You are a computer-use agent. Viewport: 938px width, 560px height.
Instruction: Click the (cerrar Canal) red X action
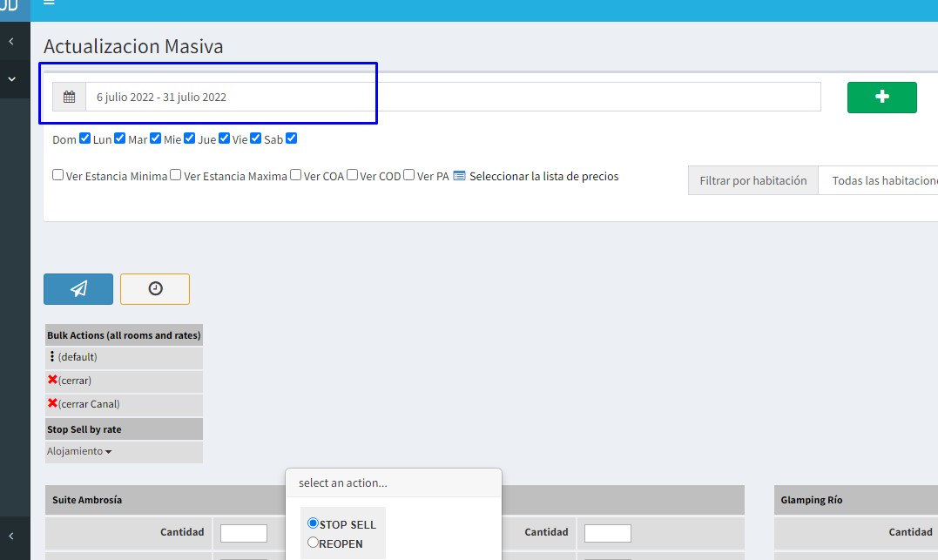pos(53,404)
